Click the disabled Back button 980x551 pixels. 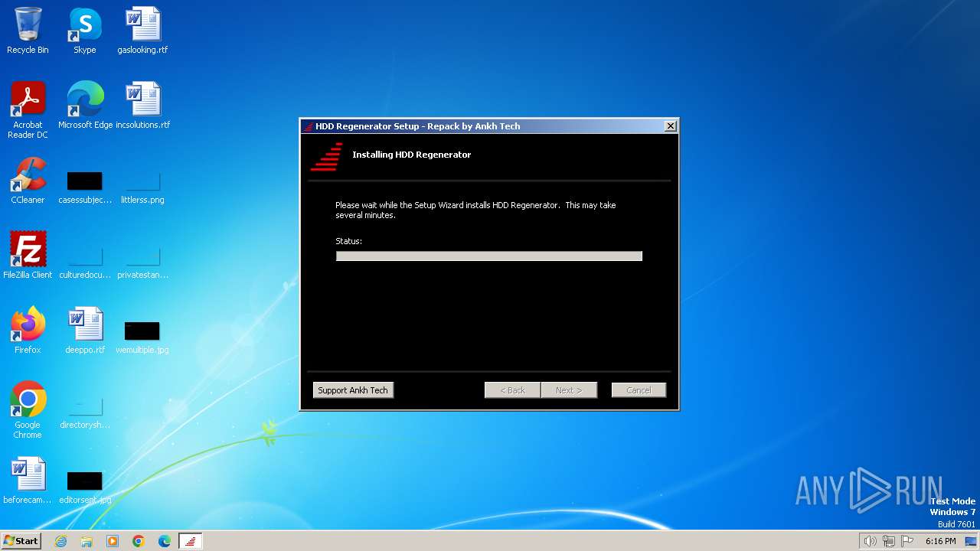click(x=512, y=390)
